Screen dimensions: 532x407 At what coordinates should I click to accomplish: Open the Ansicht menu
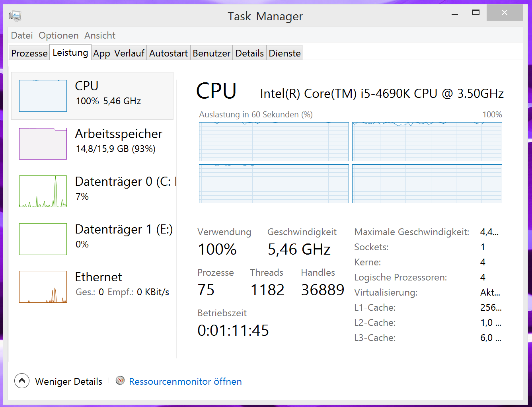coord(100,35)
